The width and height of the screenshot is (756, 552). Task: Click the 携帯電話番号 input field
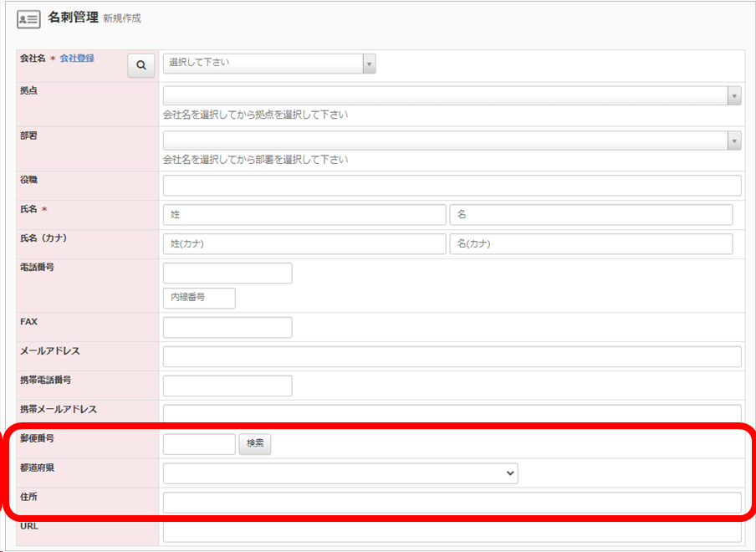[227, 386]
